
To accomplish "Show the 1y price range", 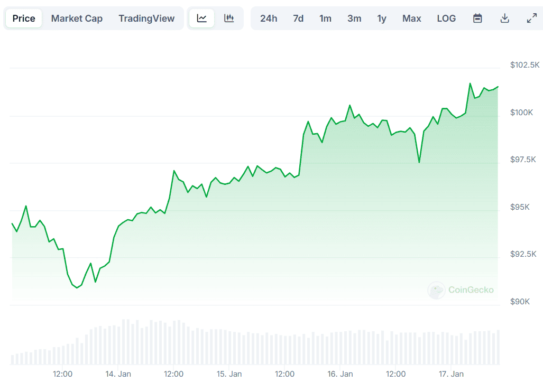I will point(382,18).
